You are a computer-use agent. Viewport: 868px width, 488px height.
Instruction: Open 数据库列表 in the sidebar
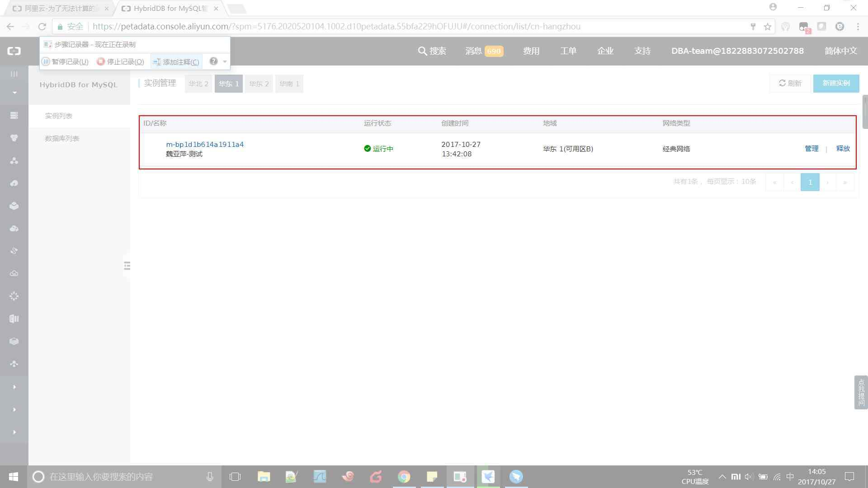(62, 139)
